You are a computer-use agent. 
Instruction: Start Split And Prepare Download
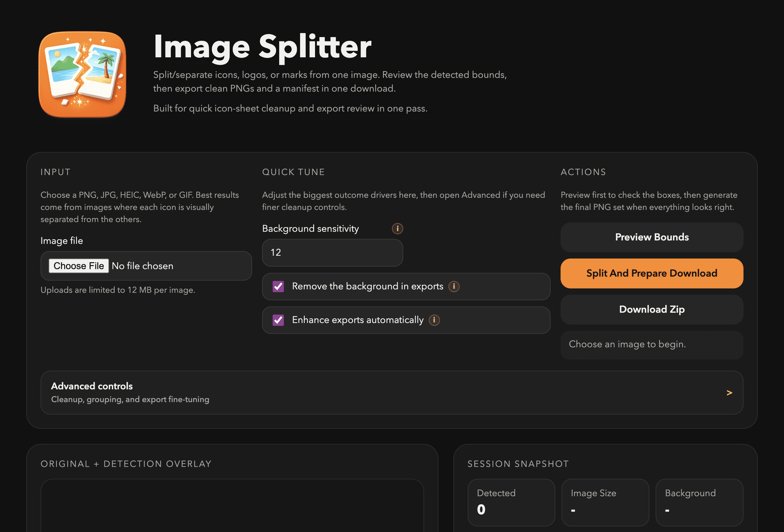tap(652, 273)
